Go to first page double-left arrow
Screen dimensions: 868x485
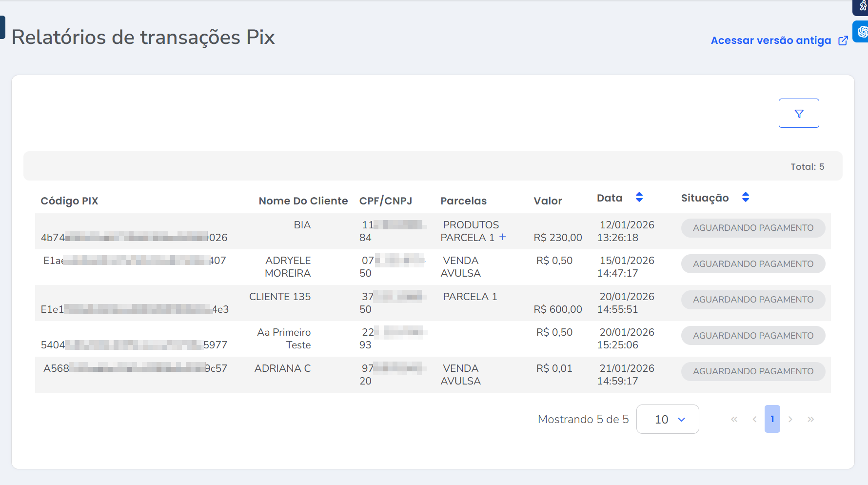[734, 419]
